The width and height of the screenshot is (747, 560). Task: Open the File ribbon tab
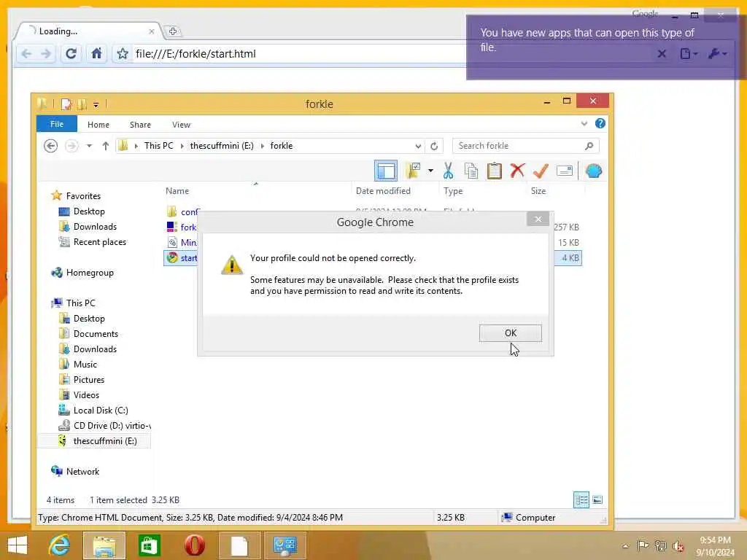[57, 124]
